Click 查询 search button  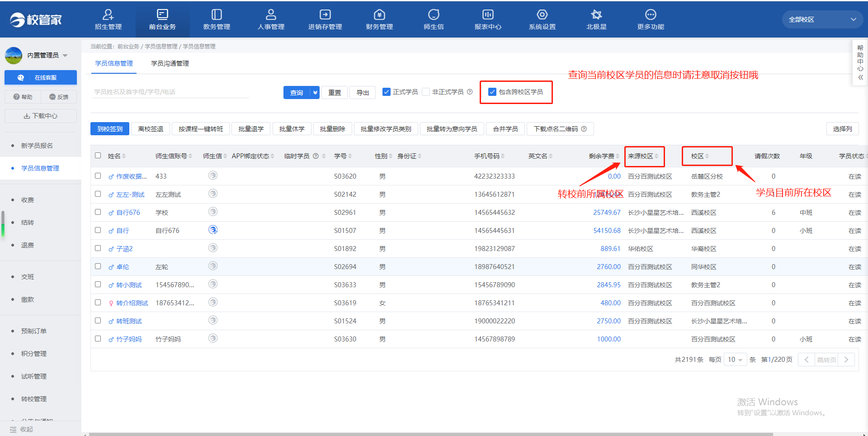(x=297, y=92)
